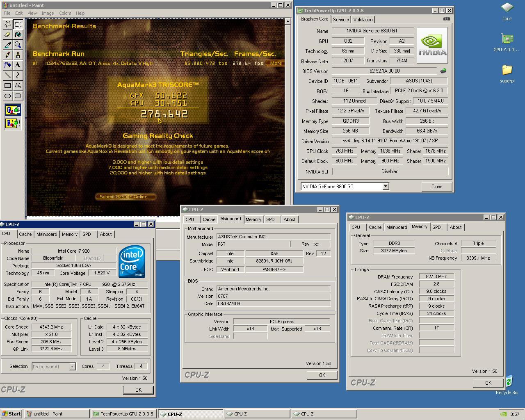
Task: Choose the Ellipse shape tool
Action: coord(7,96)
